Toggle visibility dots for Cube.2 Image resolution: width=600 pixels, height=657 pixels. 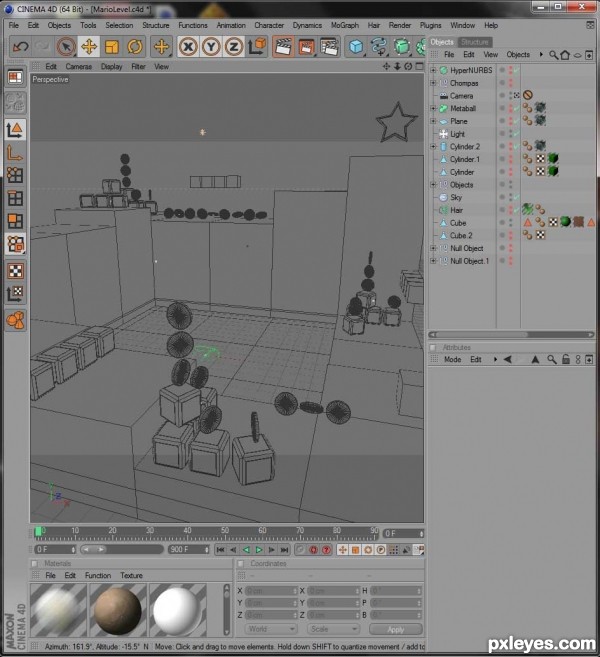point(511,235)
